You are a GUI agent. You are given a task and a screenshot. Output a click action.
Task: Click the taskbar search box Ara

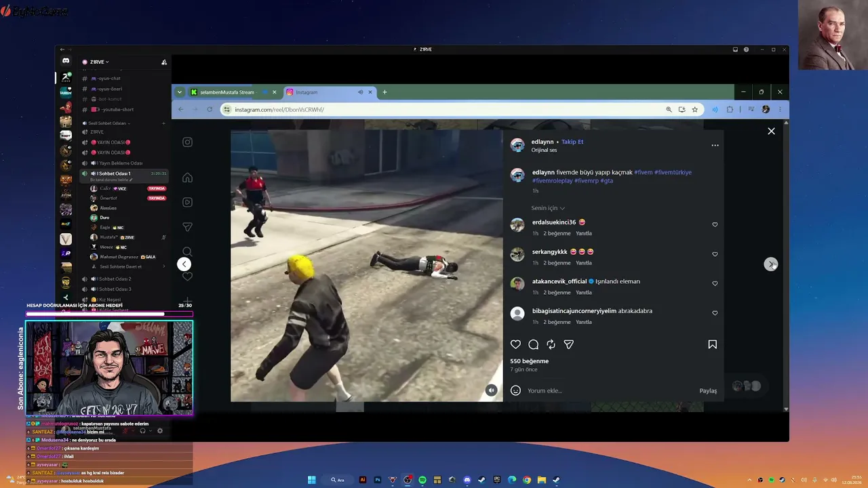pyautogui.click(x=338, y=480)
